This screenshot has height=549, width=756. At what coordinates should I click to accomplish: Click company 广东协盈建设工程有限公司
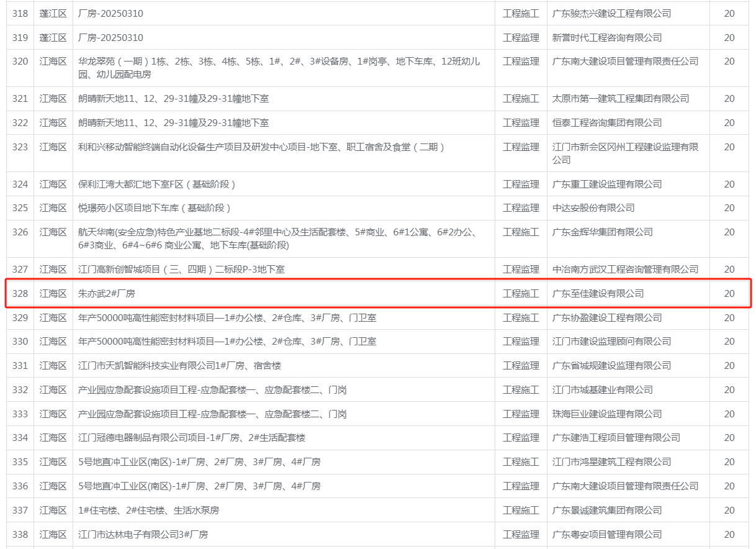(607, 317)
